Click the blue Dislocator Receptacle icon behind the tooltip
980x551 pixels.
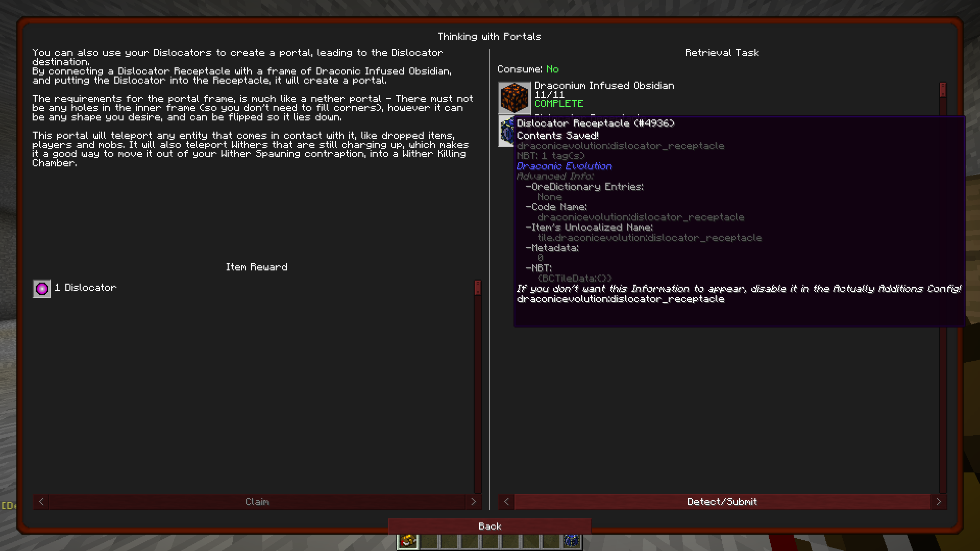505,131
